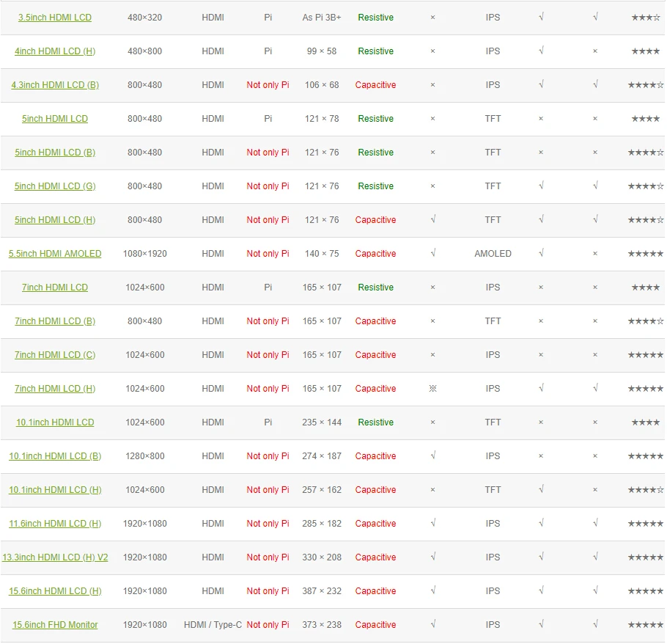Follow the 4.3inch HDMI LCD (B) link
667x644 pixels.
point(55,84)
